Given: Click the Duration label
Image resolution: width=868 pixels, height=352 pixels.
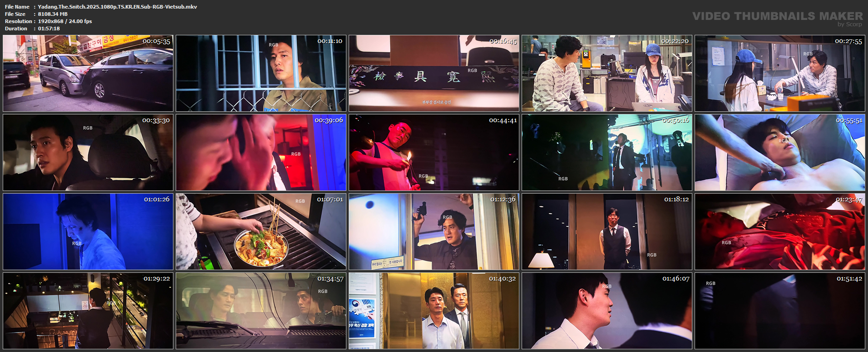Looking at the screenshot, I should tap(16, 29).
